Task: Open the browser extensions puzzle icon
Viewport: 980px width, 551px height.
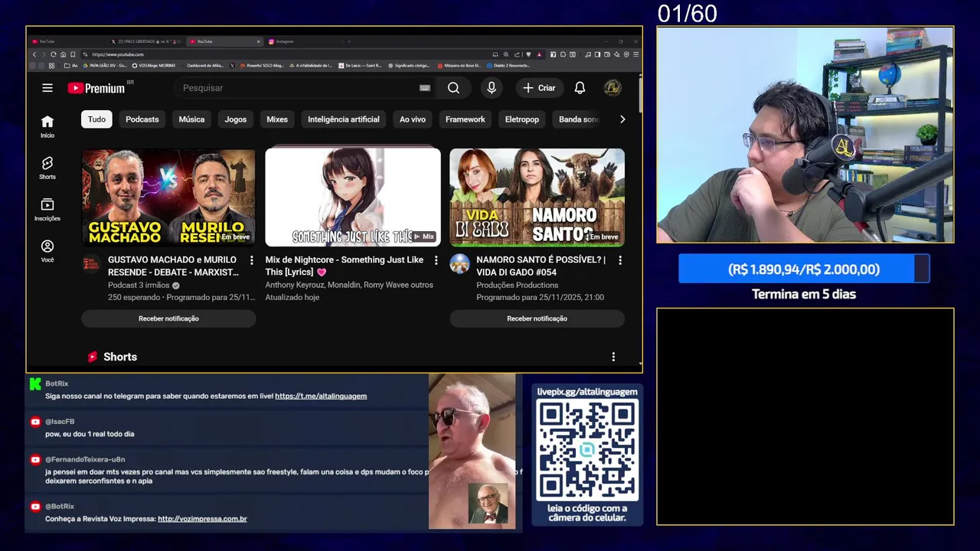Action: (x=563, y=54)
